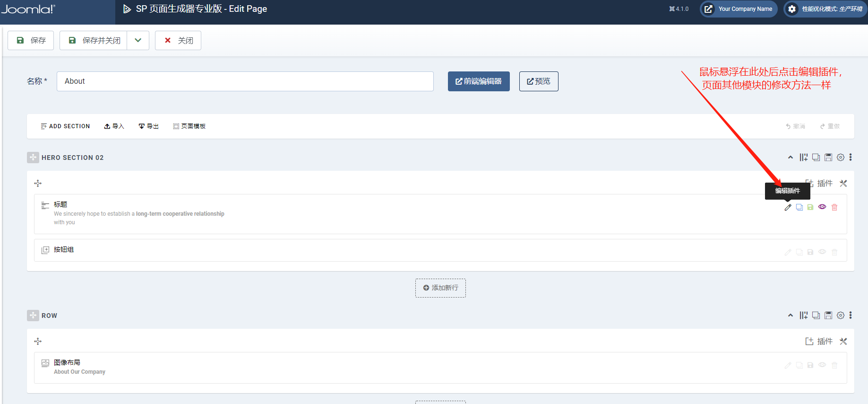Open column tools wrench in ROW section
Viewport: 868px width, 404px height.
tap(843, 342)
